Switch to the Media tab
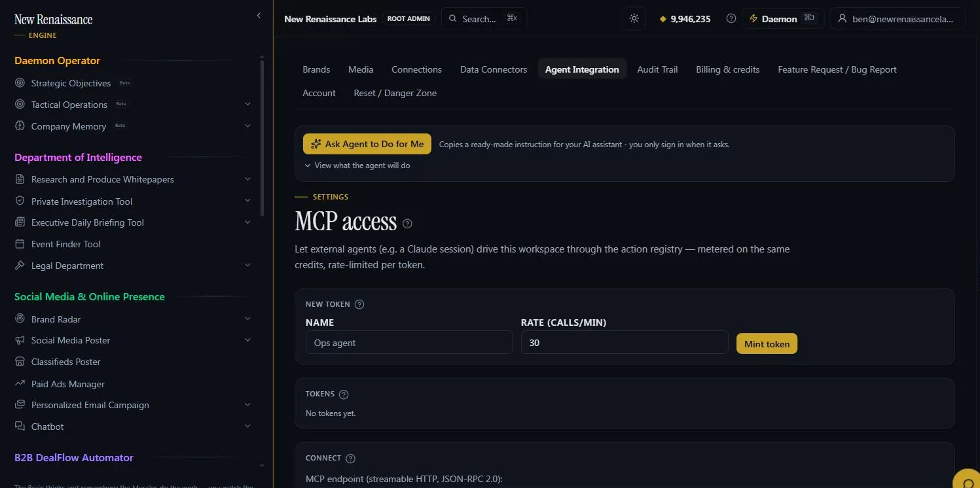The height and width of the screenshot is (488, 980). 361,69
